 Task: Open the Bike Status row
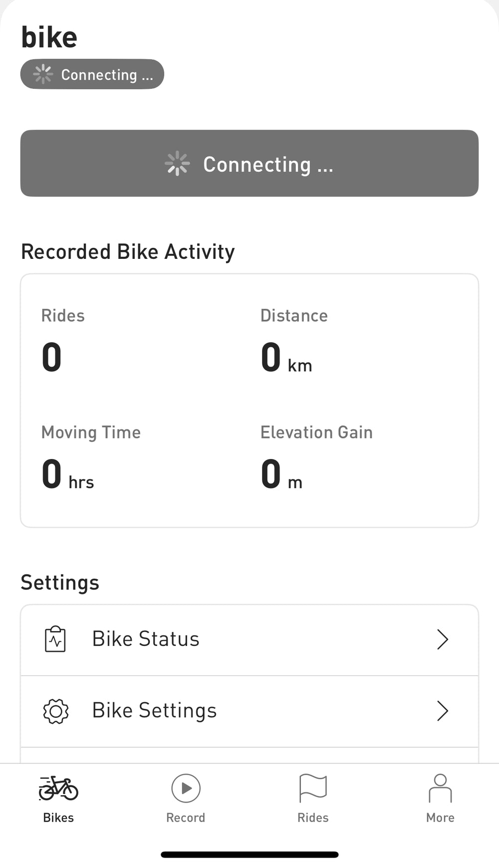coord(249,640)
